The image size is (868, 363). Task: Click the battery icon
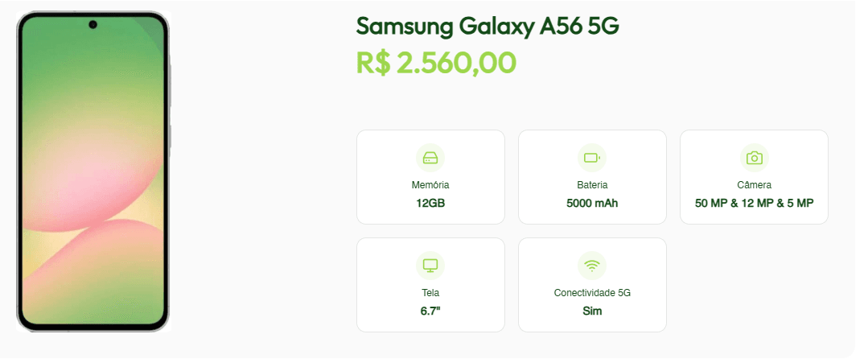click(592, 158)
